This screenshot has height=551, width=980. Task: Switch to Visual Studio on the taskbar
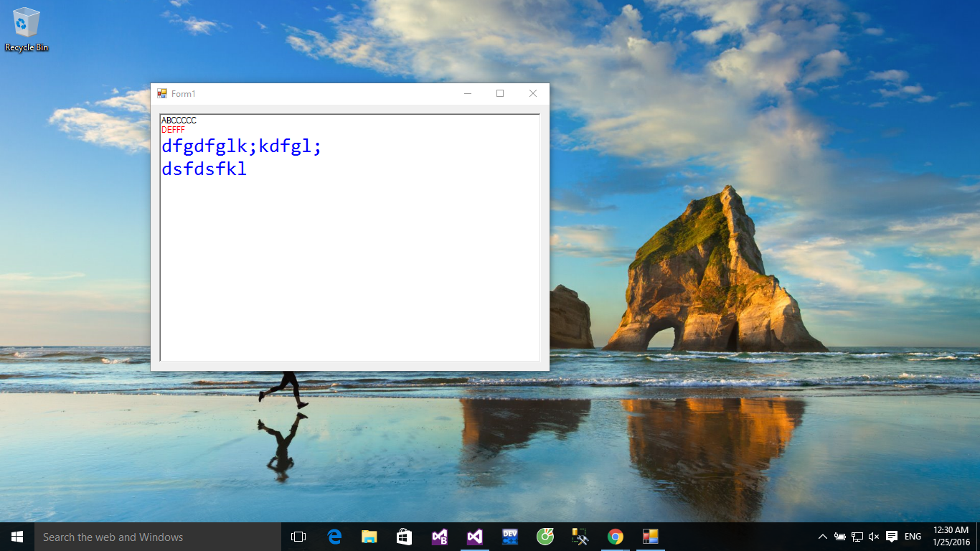point(474,537)
